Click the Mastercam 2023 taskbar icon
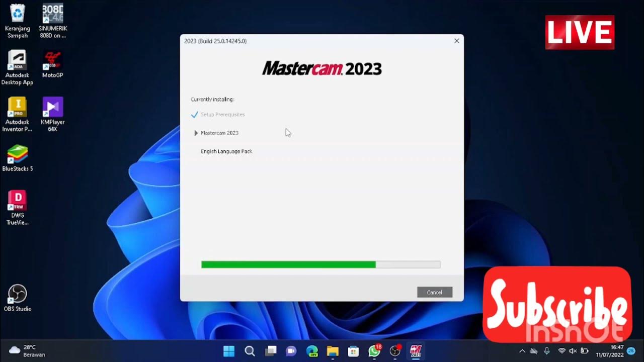This screenshot has width=644, height=362. coord(416,350)
